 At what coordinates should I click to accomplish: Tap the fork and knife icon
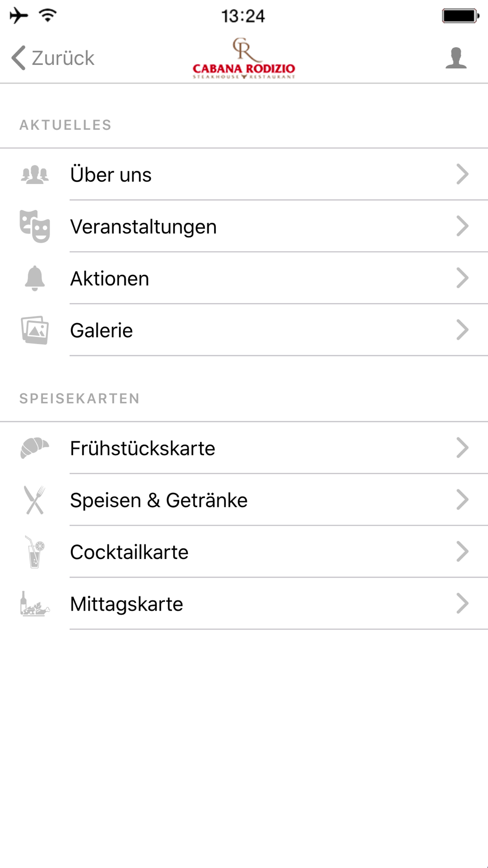(35, 500)
